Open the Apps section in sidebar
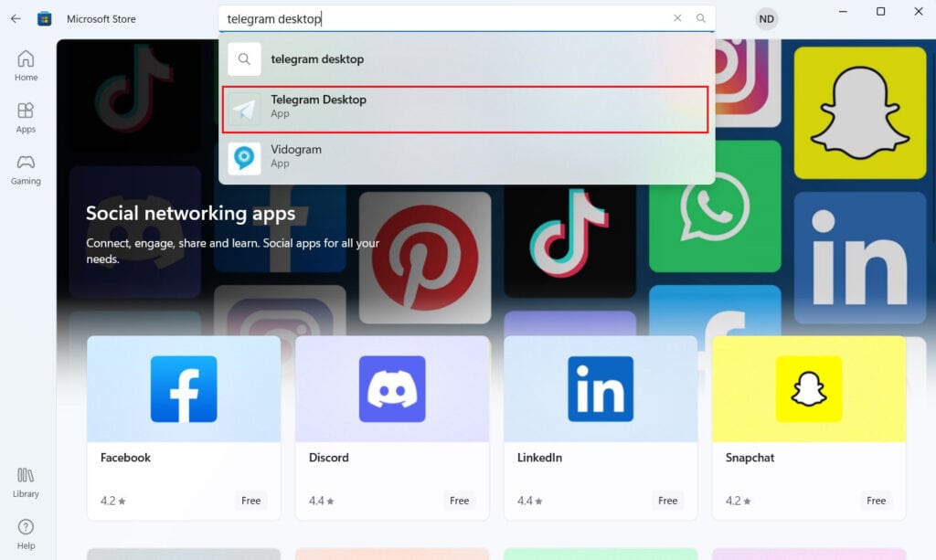 (x=26, y=118)
